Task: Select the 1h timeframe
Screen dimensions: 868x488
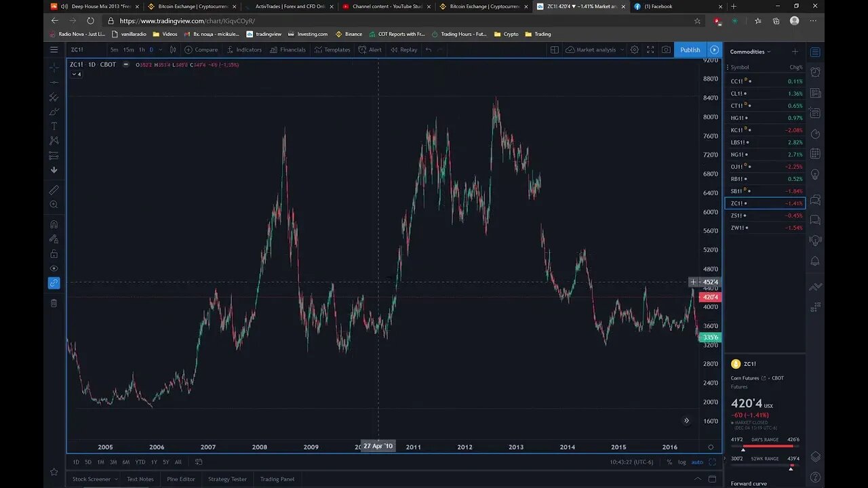Action: click(x=142, y=49)
